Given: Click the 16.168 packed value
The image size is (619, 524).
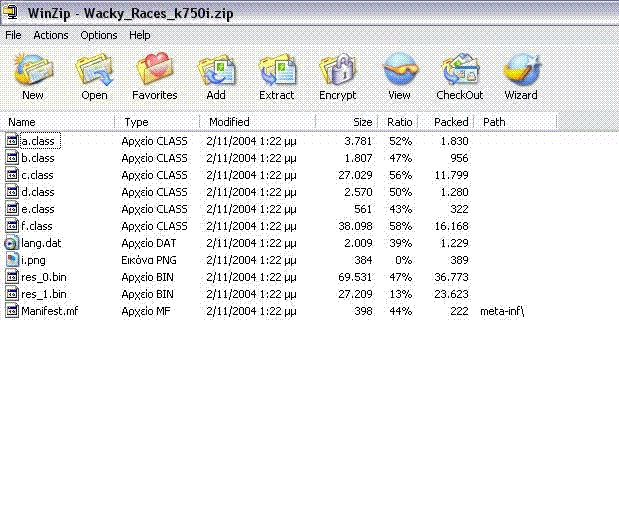Looking at the screenshot, I should (452, 226).
